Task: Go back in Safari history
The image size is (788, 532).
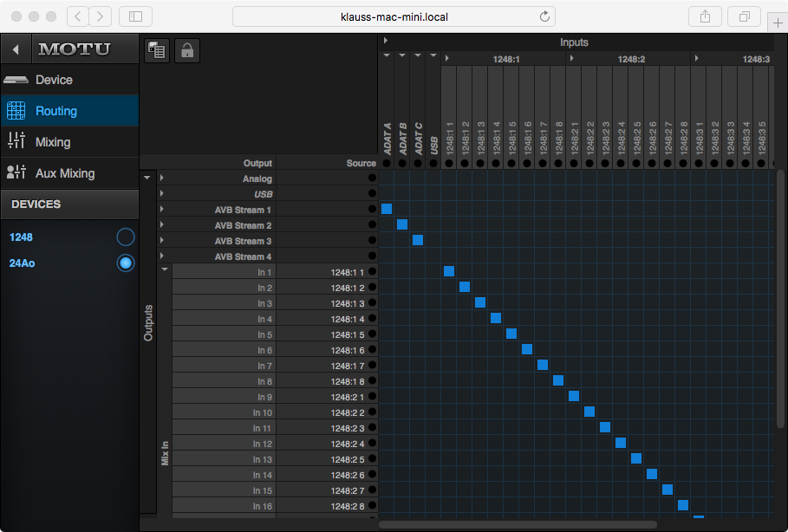Action: (x=78, y=16)
